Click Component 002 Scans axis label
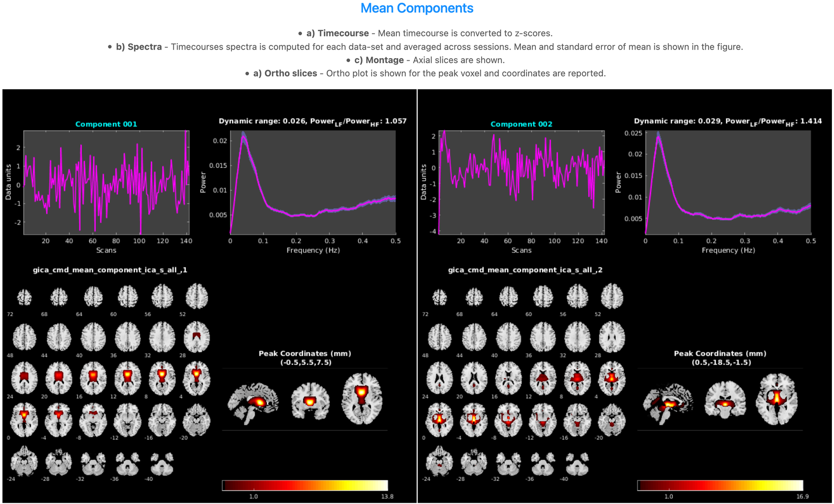Image resolution: width=834 pixels, height=504 pixels. 521,250
